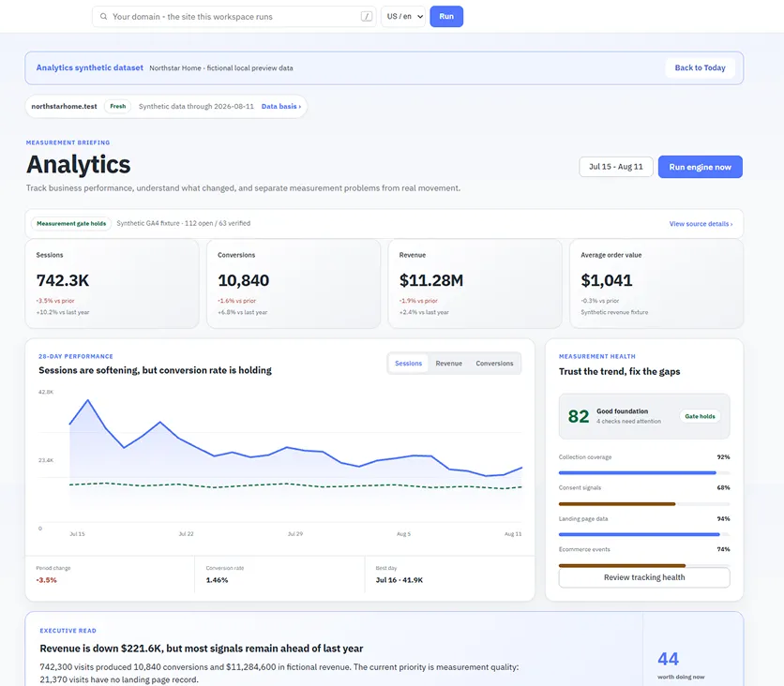
Task: Click the Measurement gate holds badge
Action: point(71,223)
